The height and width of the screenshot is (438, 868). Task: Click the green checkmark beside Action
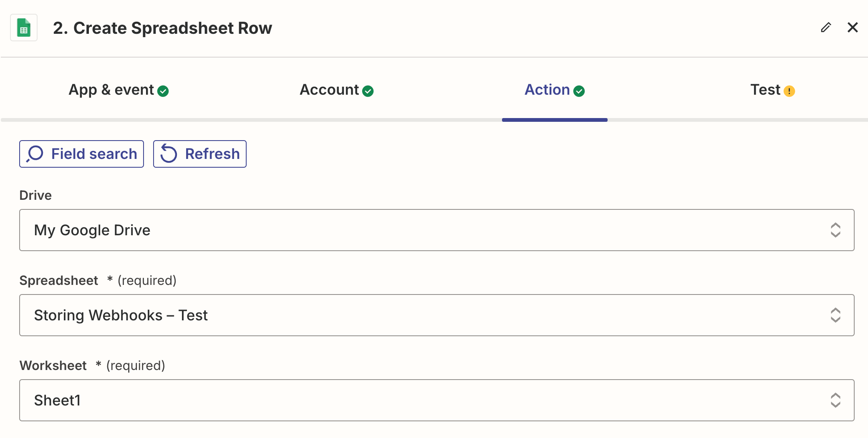tap(579, 91)
